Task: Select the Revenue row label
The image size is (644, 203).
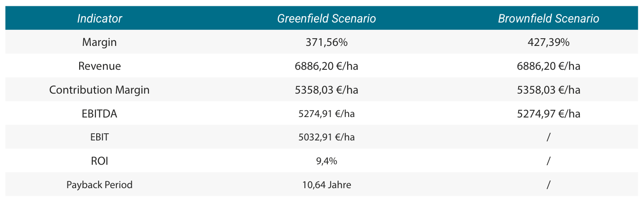Action: point(99,66)
